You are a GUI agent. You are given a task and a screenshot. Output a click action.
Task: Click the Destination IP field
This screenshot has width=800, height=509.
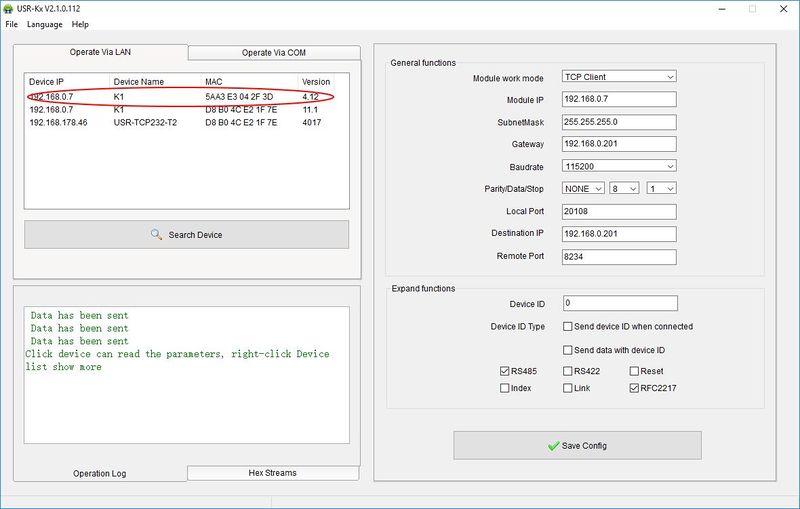tap(619, 234)
